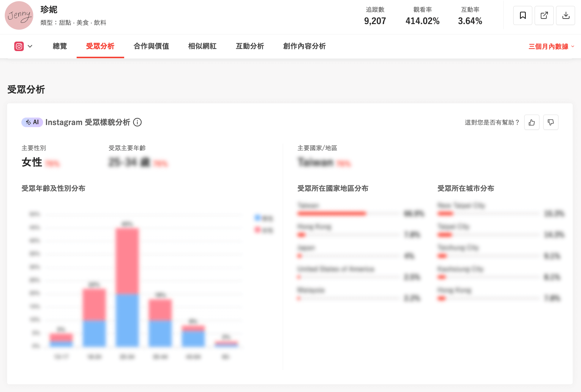Image resolution: width=581 pixels, height=392 pixels.
Task: Click the thumbs up helpful button
Action: 532,122
